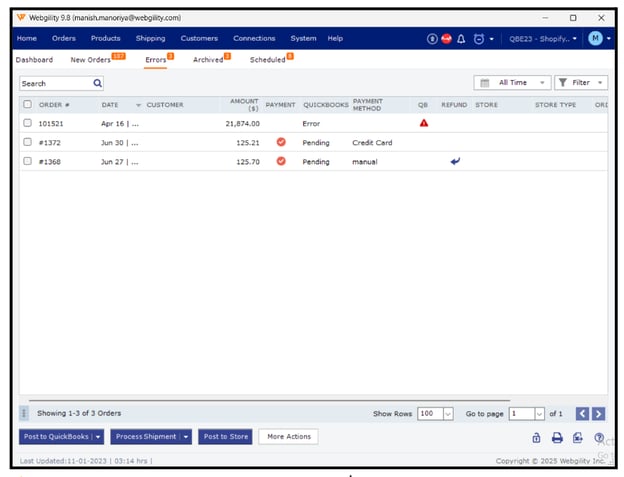Click the refund arrow icon for order #1368
This screenshot has width=624, height=477.
tap(455, 161)
